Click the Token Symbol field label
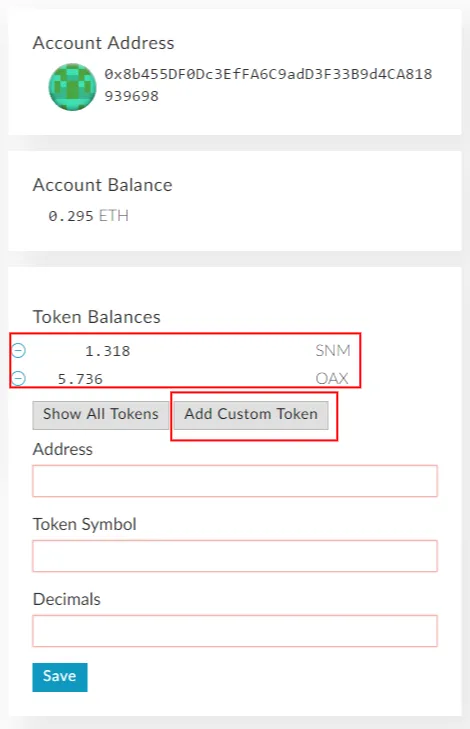470x729 pixels. [x=84, y=524]
